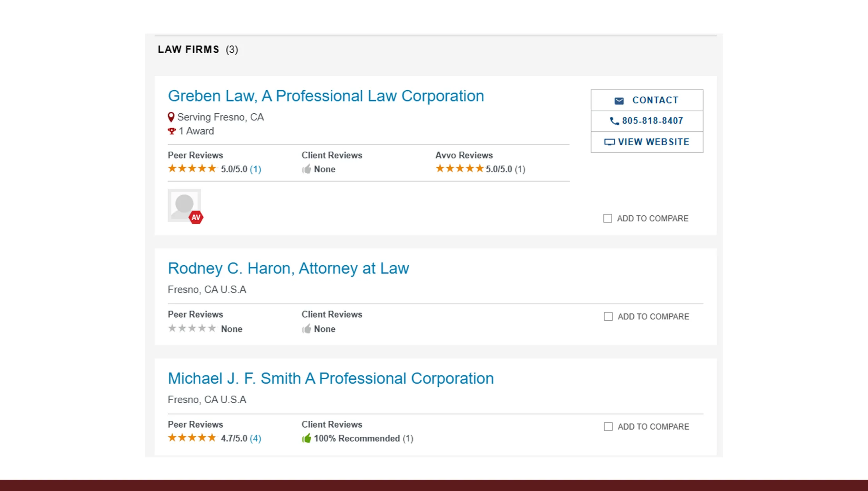Click Greben Law's placeholder profile thumbnail
Screen dimensions: 868x491
184,204
